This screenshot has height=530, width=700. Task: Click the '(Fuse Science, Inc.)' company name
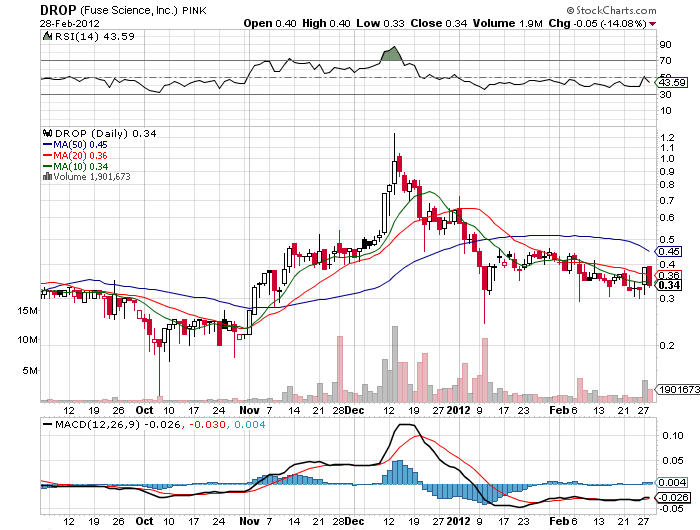pos(129,10)
